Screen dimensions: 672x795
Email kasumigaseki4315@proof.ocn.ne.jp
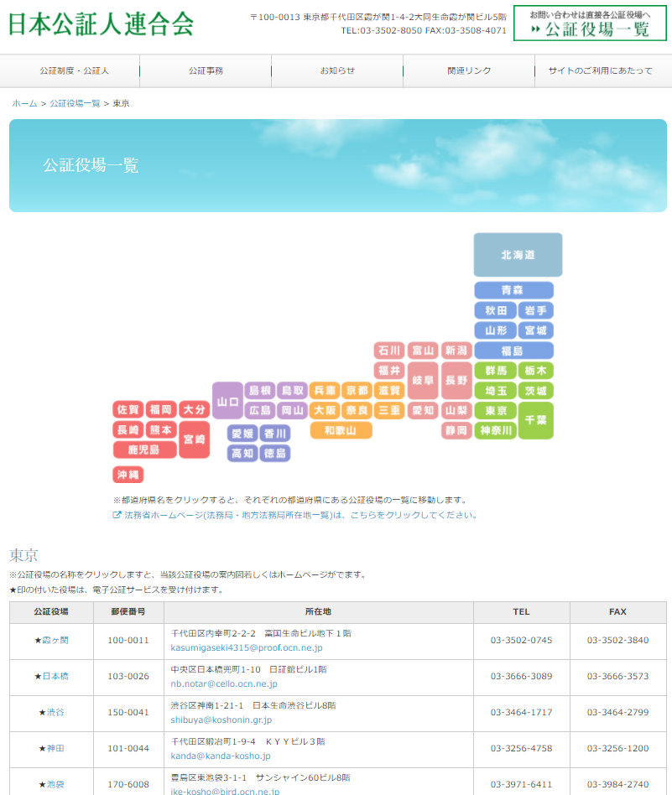[247, 648]
